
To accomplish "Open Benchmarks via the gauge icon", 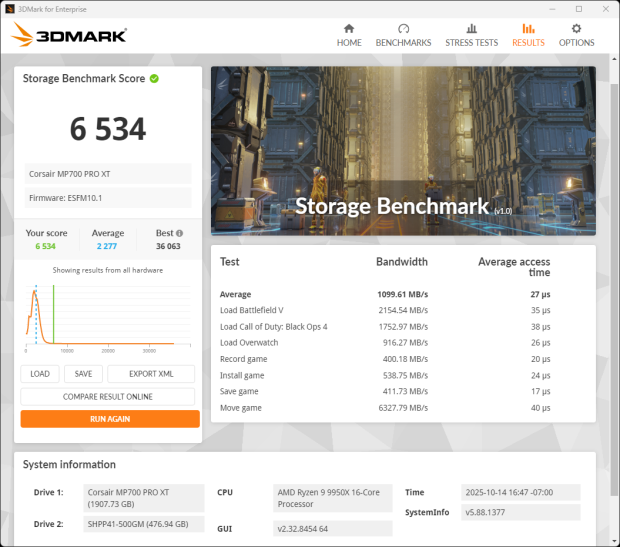I will 403,29.
